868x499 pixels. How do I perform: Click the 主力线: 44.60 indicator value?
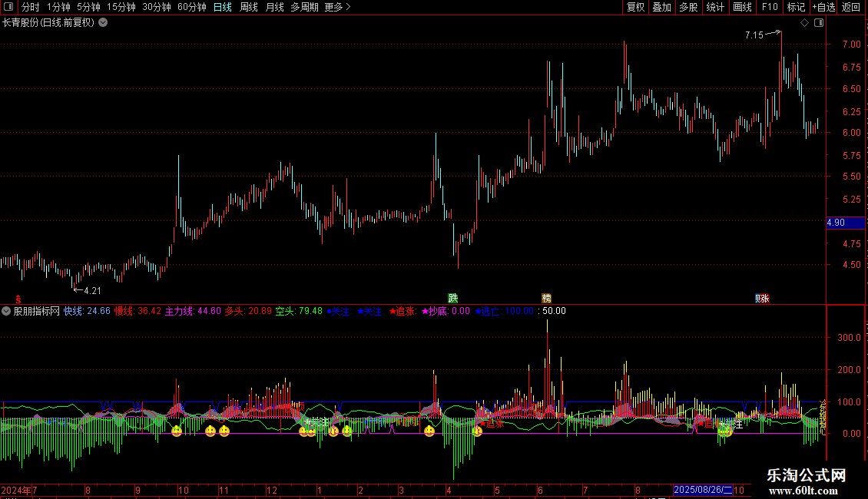tap(193, 311)
